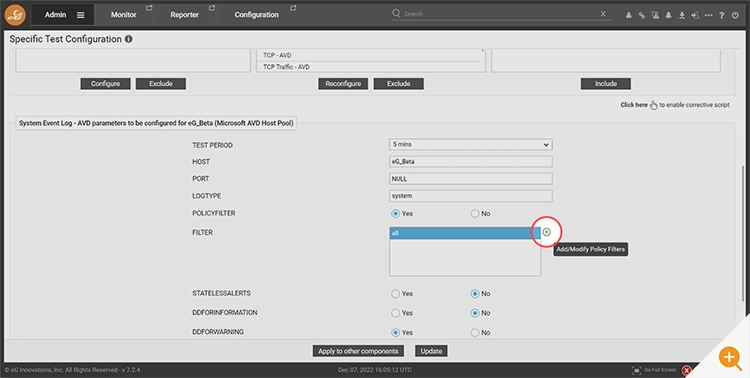
Task: Click the info icon beside Specific Test Configuration
Action: (129, 39)
